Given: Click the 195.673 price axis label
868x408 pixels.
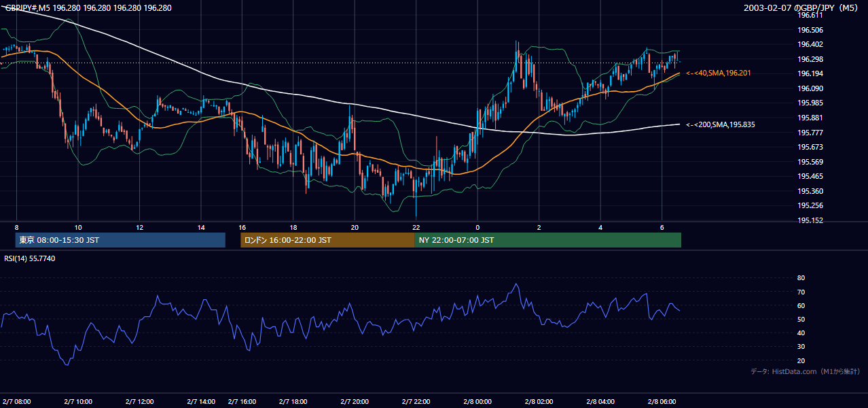Looking at the screenshot, I should 810,147.
